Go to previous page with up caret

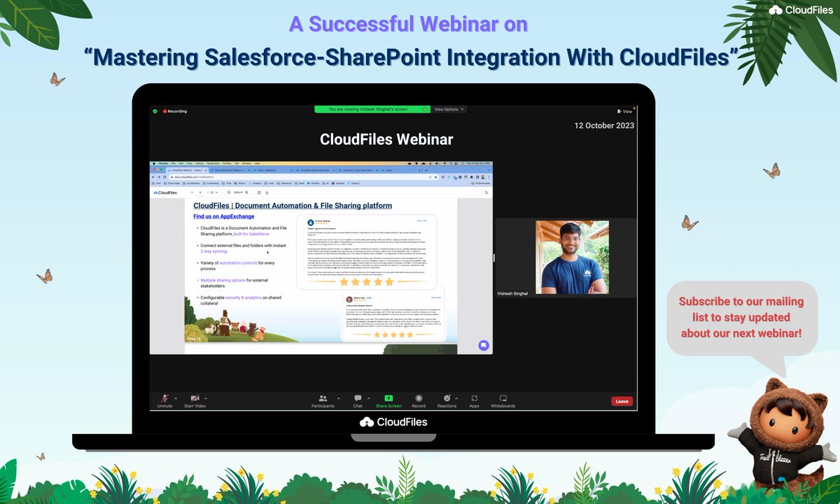pyautogui.click(x=192, y=192)
